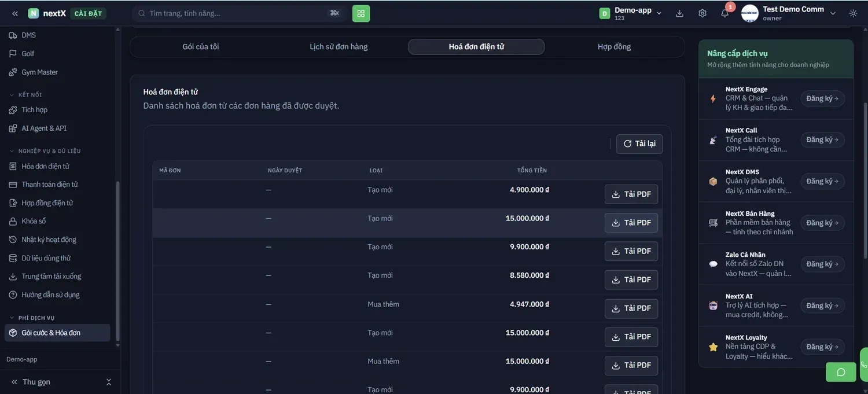Download PDF for the 4.947.000 đ invoice
Screen dimensions: 868x394
pos(631,308)
